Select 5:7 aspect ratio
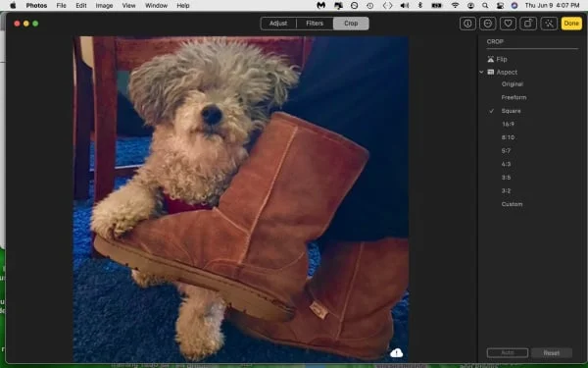 (x=506, y=150)
